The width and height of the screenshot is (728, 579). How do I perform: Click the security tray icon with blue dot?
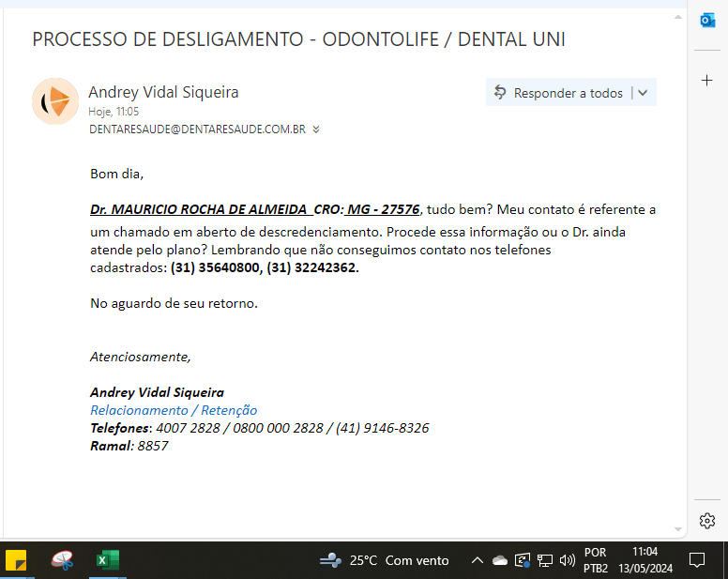pyautogui.click(x=523, y=560)
